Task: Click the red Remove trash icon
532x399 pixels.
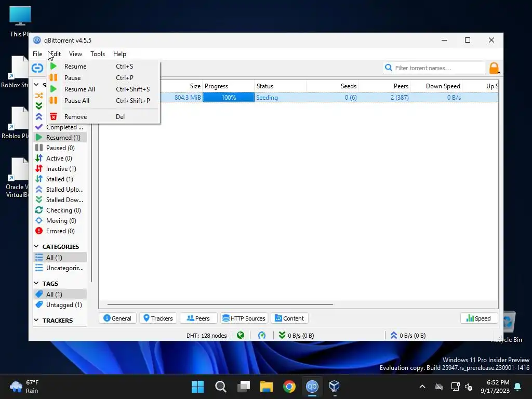Action: click(x=54, y=117)
